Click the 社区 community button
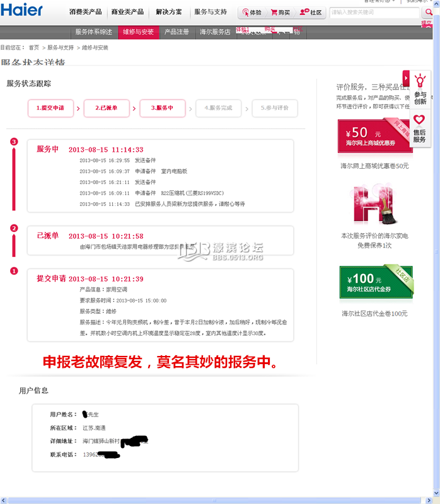Viewport: 440px width, 504px height. [311, 13]
